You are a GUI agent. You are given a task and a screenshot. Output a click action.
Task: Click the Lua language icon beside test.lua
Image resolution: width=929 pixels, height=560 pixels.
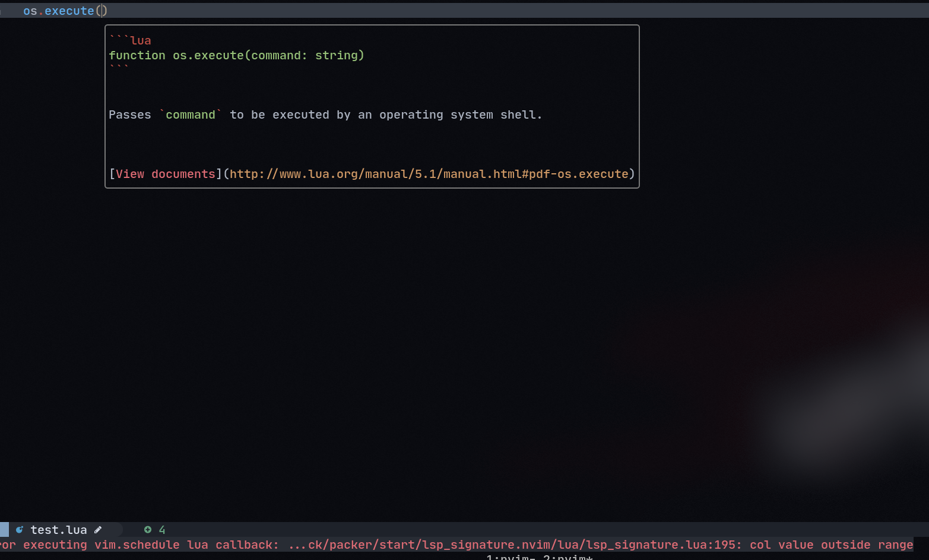coord(20,529)
